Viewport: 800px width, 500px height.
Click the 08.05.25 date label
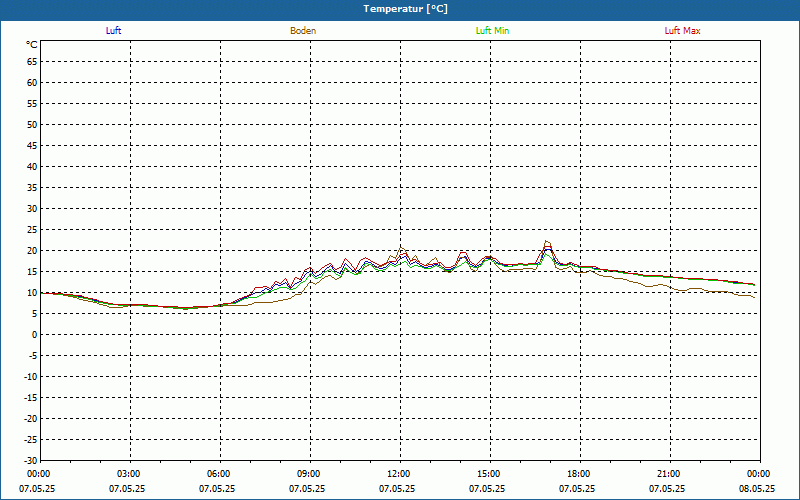coord(757,489)
